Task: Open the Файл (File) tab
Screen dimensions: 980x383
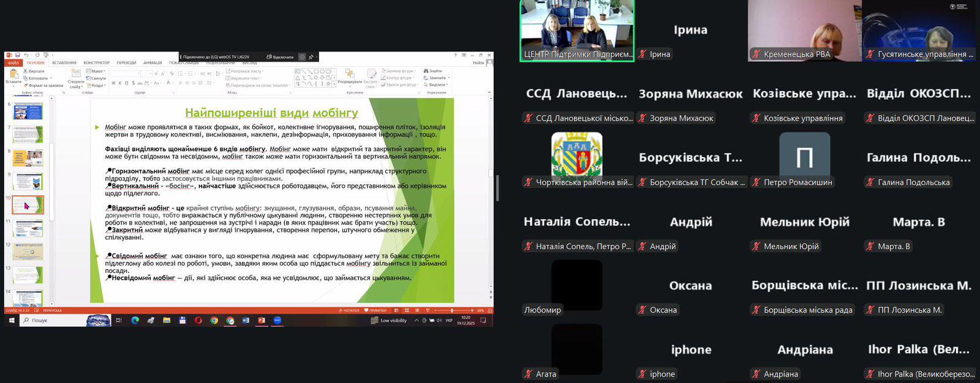Action: pos(13,62)
